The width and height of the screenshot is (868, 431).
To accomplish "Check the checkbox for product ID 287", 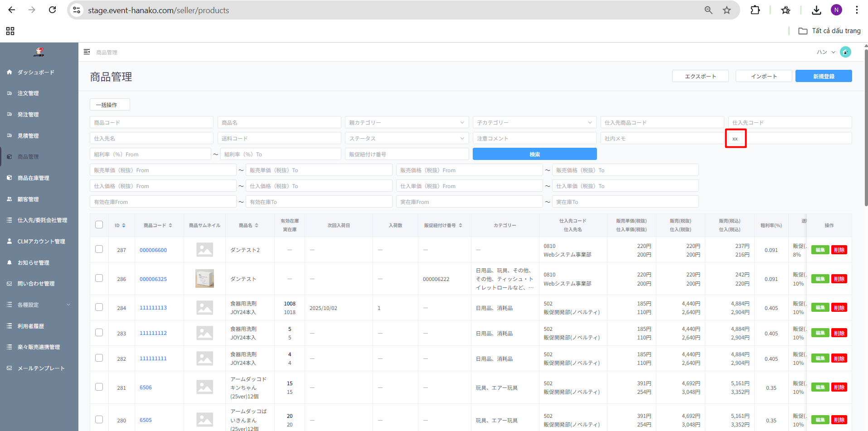I will 99,249.
